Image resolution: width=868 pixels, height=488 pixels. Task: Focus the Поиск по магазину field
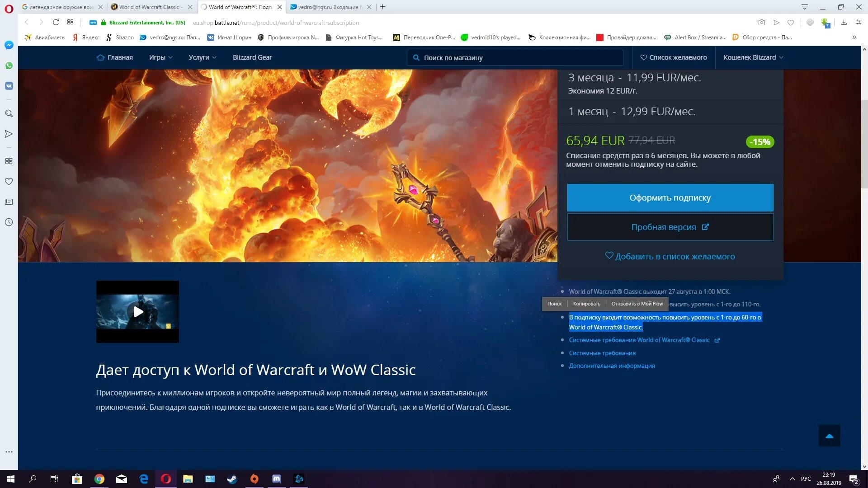(515, 57)
